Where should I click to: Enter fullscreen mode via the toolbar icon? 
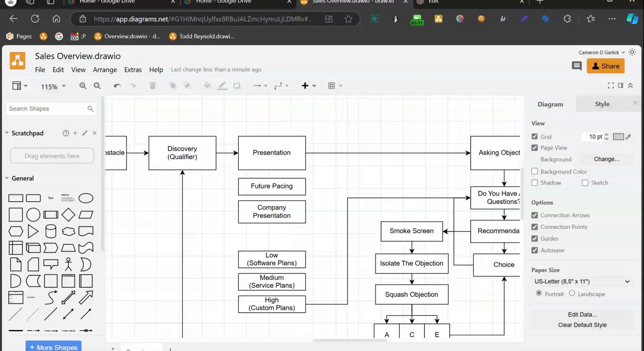tap(611, 85)
